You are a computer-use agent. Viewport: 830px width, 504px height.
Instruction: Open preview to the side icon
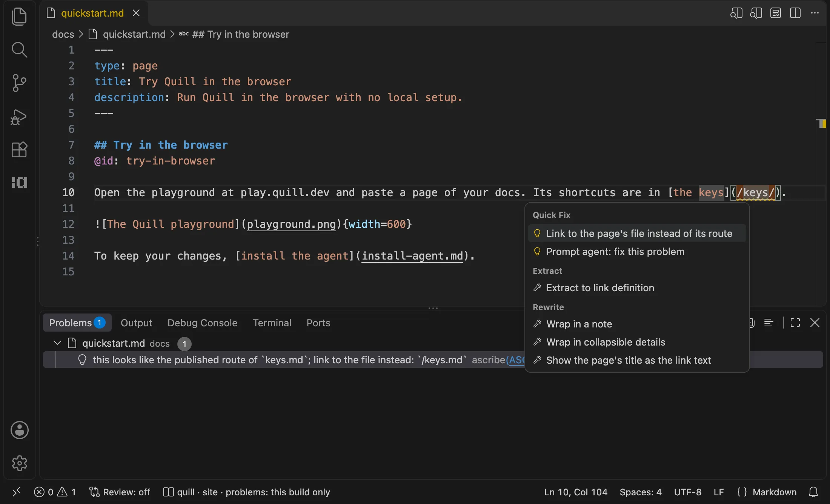[756, 13]
